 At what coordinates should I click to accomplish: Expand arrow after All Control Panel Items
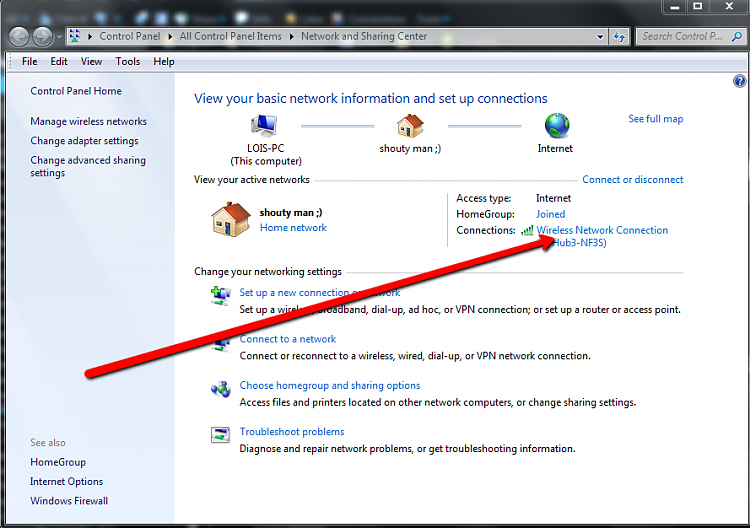[291, 36]
